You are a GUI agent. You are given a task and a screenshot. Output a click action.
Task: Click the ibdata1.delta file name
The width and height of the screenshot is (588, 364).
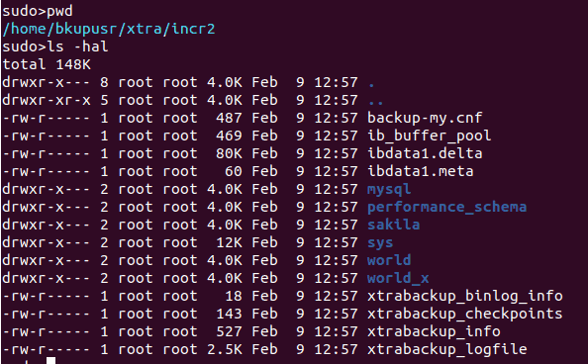coord(425,153)
